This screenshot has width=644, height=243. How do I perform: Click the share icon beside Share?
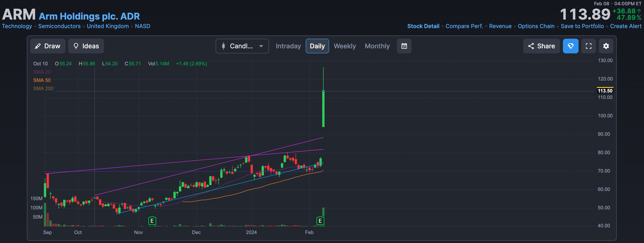click(x=531, y=46)
